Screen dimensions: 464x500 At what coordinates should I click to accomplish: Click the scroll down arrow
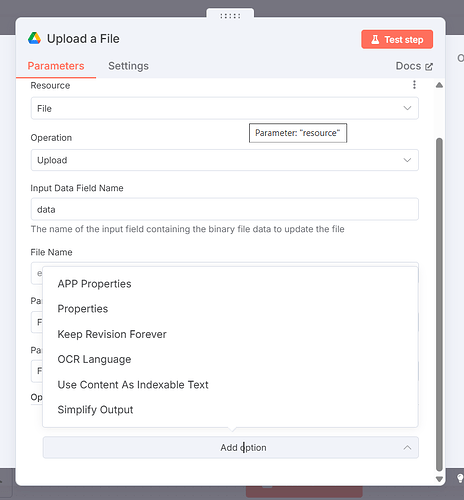439,479
